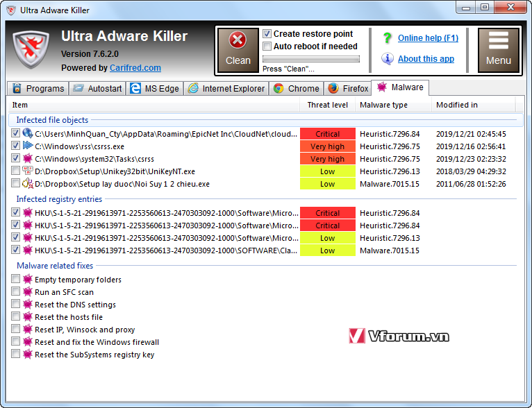
Task: Sort by the Threat level column header
Action: 327,105
